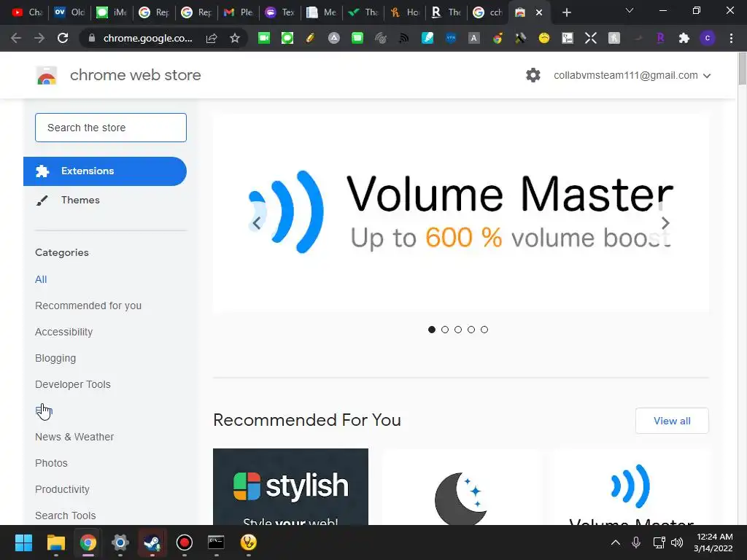
Task: Switch to the OV tab
Action: (x=69, y=12)
